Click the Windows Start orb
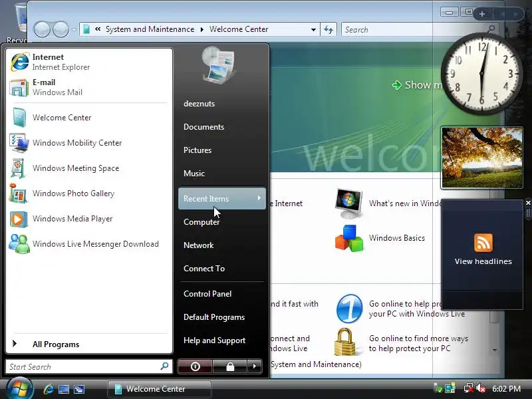532x399 pixels. tap(19, 388)
